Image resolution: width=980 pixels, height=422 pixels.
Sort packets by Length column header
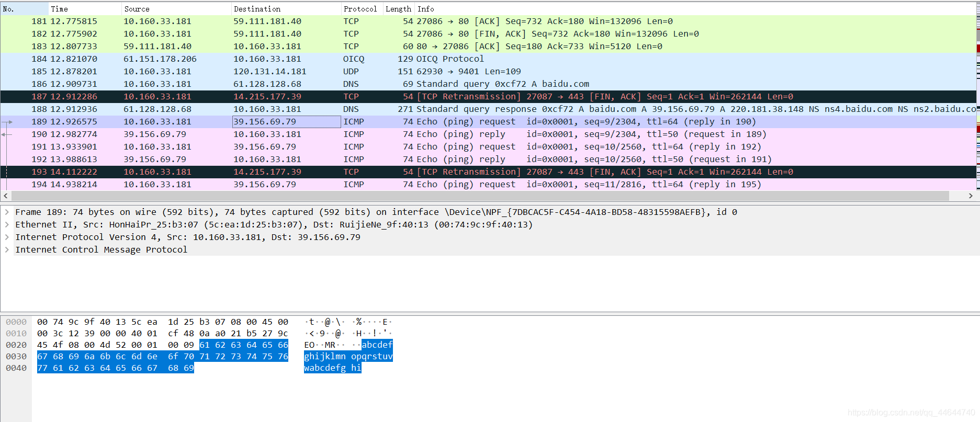399,9
